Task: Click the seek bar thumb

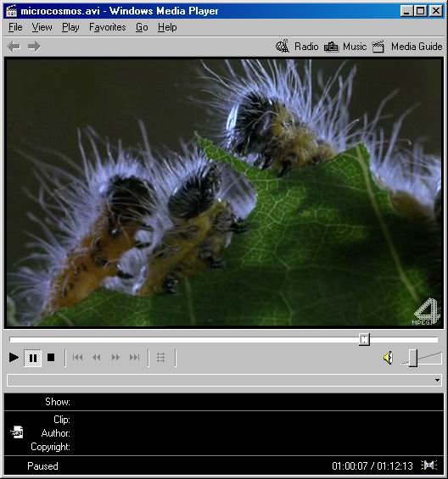Action: point(364,339)
